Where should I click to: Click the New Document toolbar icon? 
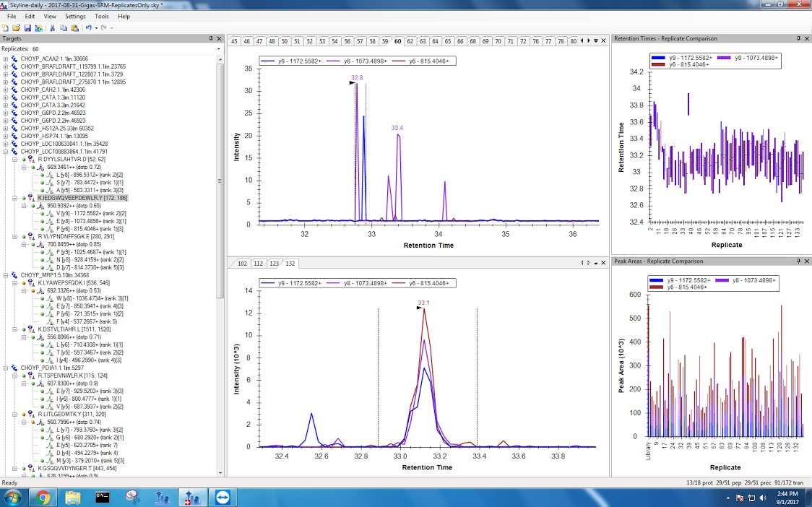(x=6, y=27)
